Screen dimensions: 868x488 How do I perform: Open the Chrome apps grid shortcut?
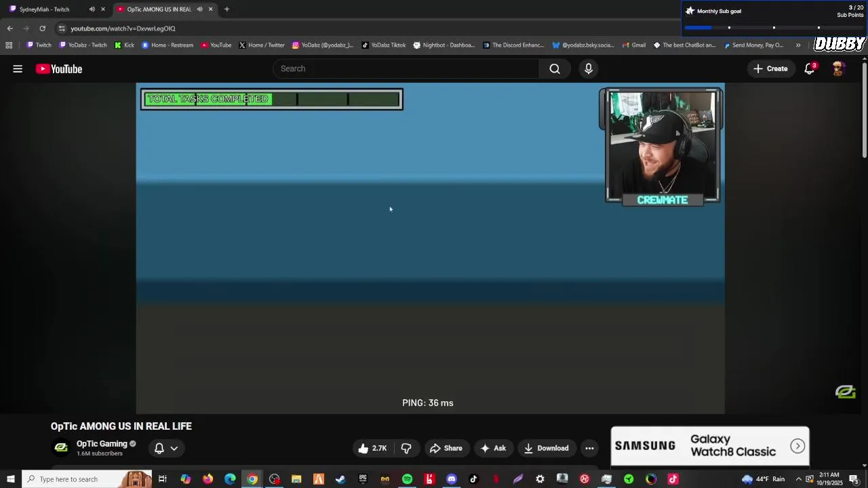tap(9, 45)
